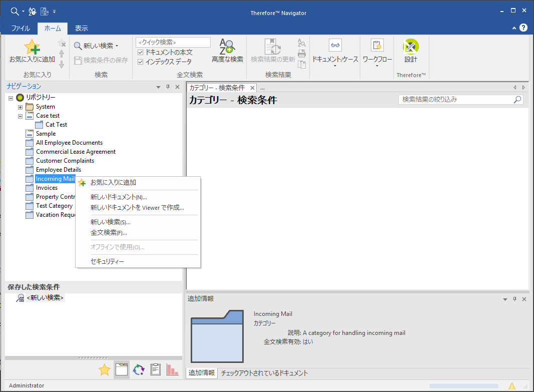Collapse the Case test node
The image size is (534, 392).
[20, 116]
